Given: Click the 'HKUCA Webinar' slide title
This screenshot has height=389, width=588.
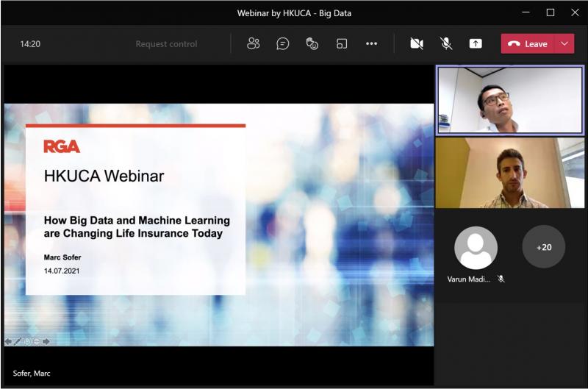Looking at the screenshot, I should [x=104, y=176].
